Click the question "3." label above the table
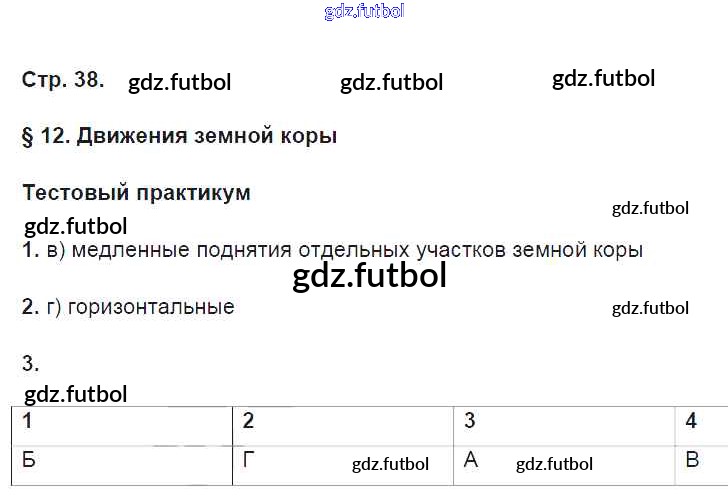The width and height of the screenshot is (728, 499). click(30, 364)
